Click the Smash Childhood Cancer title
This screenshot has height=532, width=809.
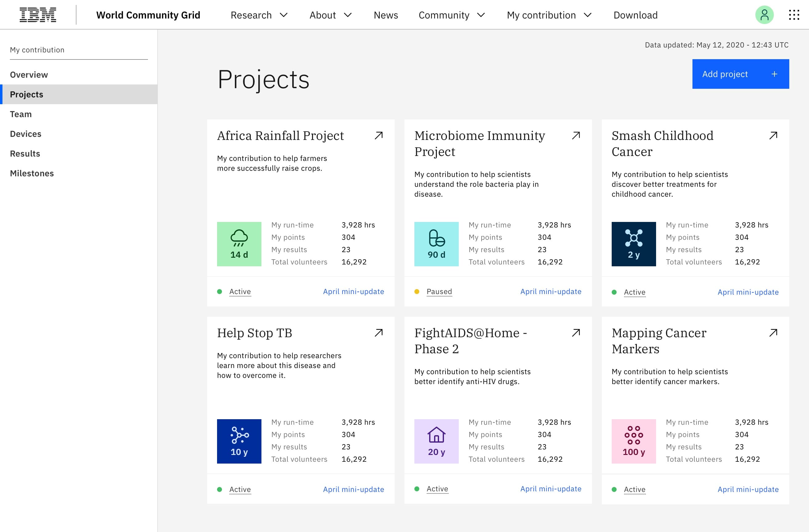(663, 144)
